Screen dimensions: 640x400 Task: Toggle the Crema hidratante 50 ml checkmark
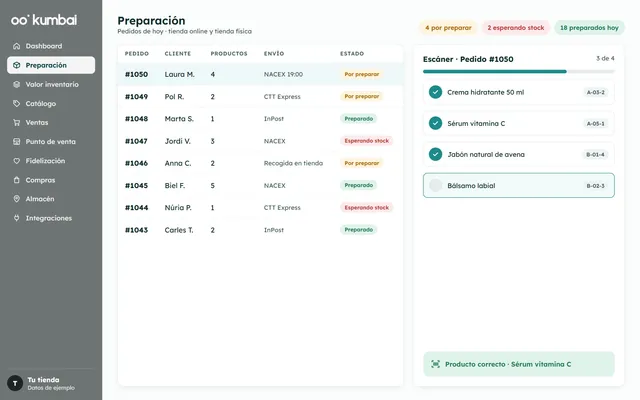[x=436, y=92]
